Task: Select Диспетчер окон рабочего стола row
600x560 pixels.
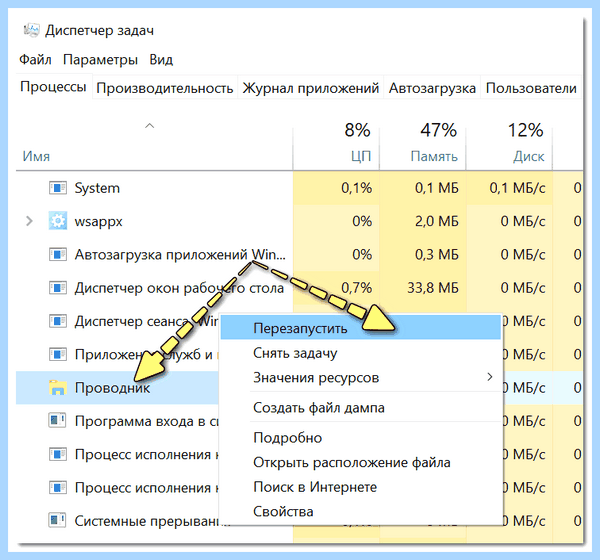Action: pos(299,288)
